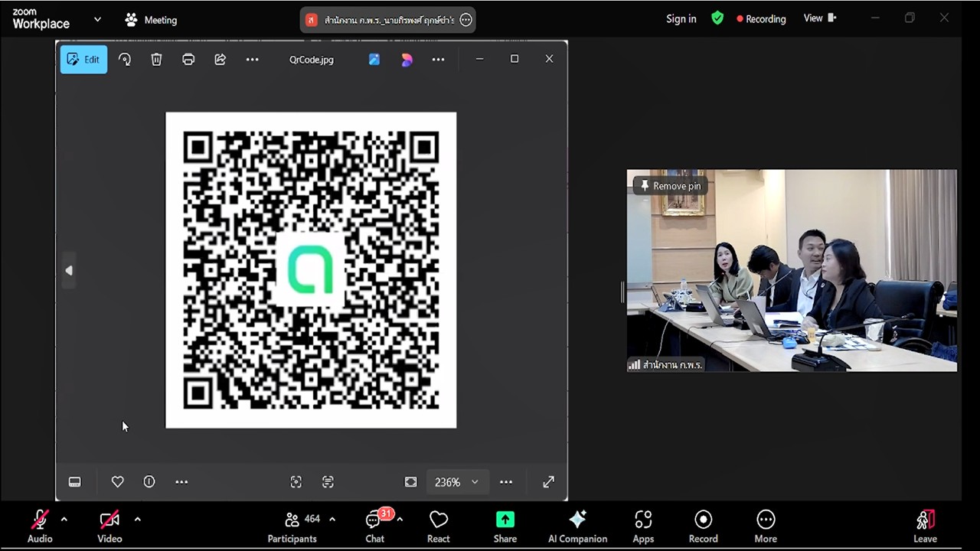980x551 pixels.
Task: Expand chat options caret
Action: (x=400, y=519)
